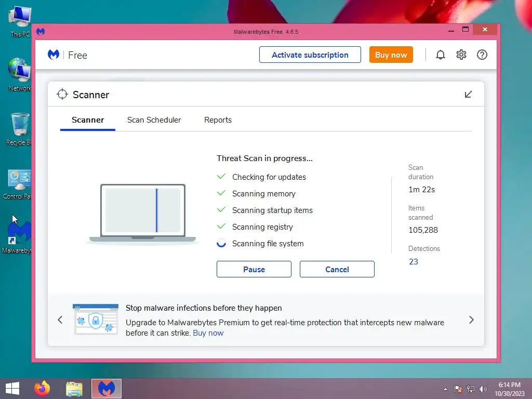532x399 pixels.
Task: Click the Premium promo banner thumbnail
Action: tap(96, 320)
